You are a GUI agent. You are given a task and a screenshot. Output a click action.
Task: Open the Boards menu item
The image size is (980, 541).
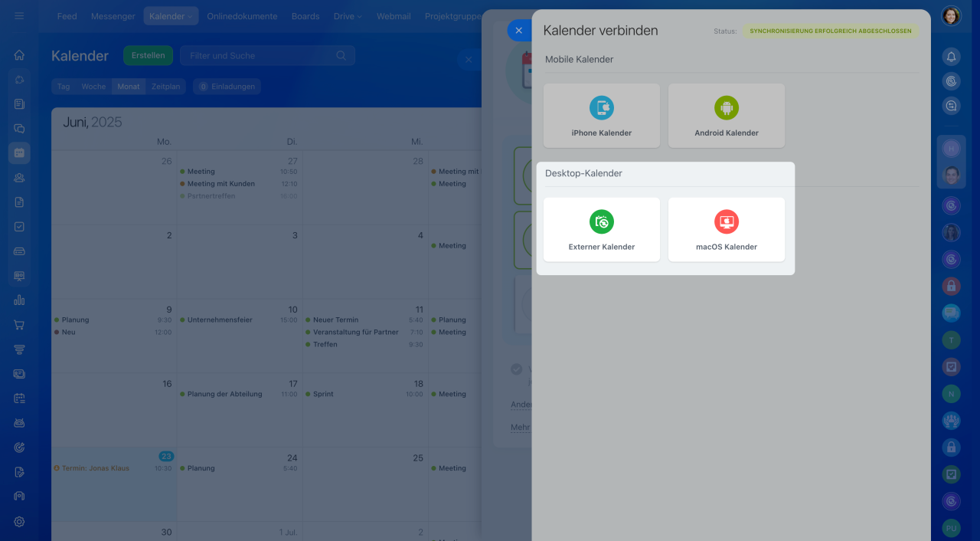pos(305,16)
